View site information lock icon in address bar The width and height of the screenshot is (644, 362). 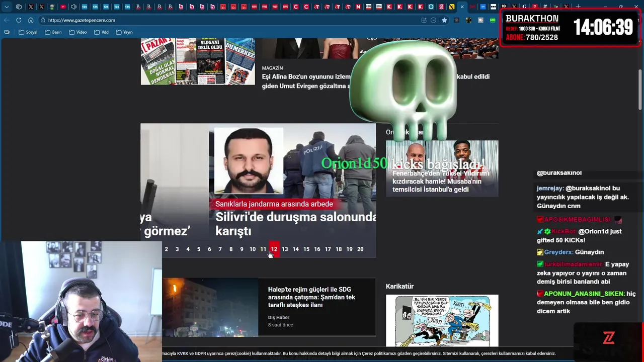tap(43, 20)
